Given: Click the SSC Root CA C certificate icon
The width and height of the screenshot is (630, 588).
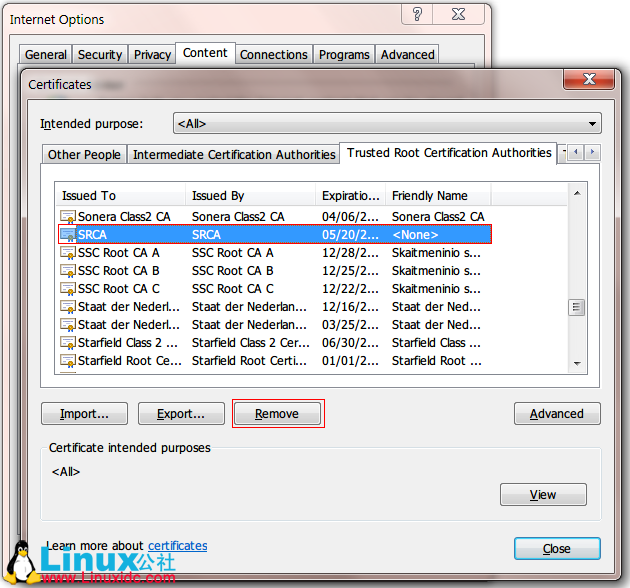Looking at the screenshot, I should (68, 289).
